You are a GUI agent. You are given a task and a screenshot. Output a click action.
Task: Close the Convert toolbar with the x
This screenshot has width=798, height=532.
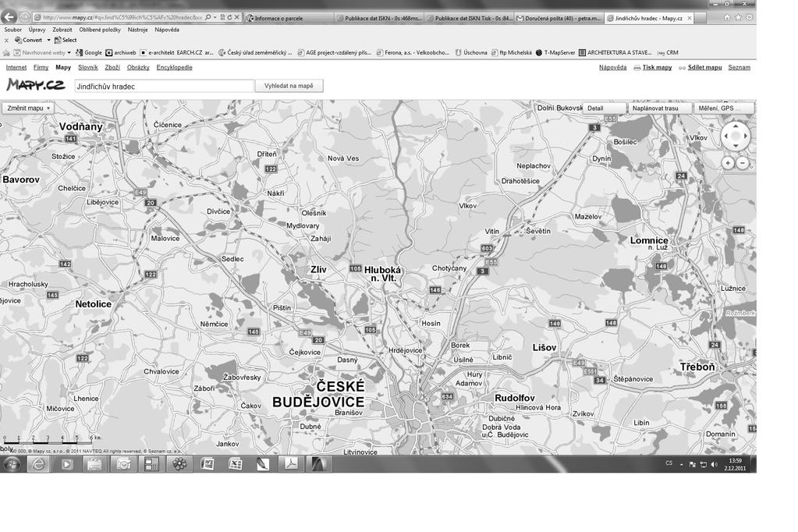click(x=6, y=41)
